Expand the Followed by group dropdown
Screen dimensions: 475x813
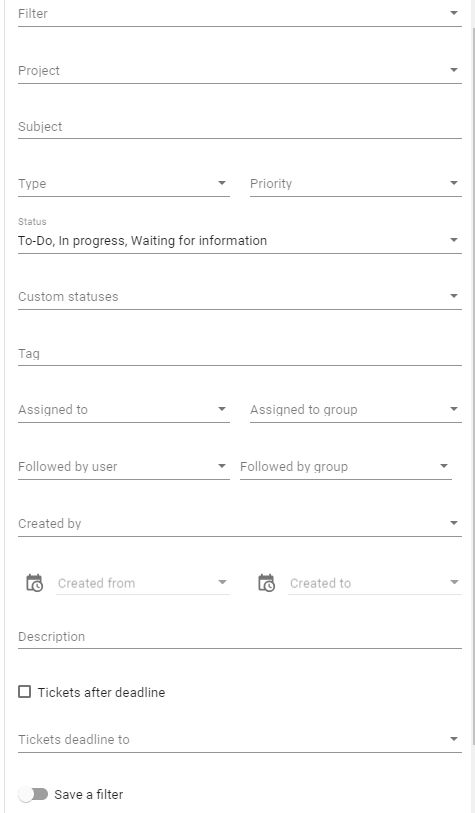[345, 467]
